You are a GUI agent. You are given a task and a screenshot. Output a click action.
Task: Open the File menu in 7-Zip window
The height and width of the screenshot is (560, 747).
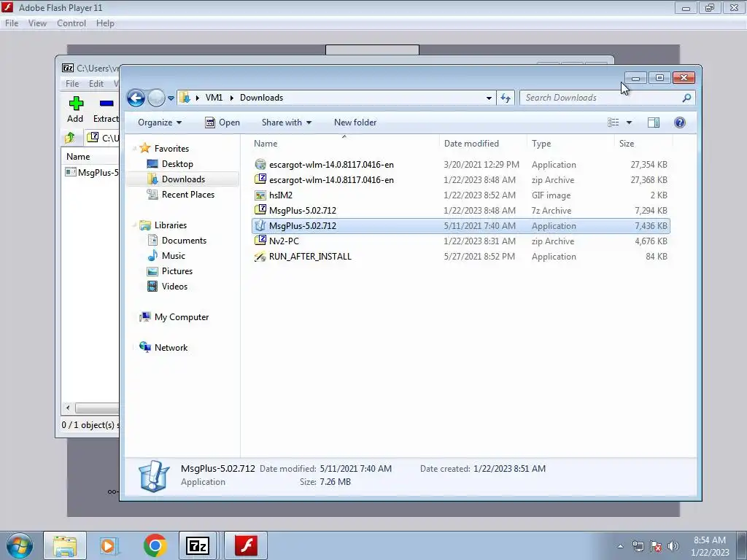pyautogui.click(x=72, y=84)
